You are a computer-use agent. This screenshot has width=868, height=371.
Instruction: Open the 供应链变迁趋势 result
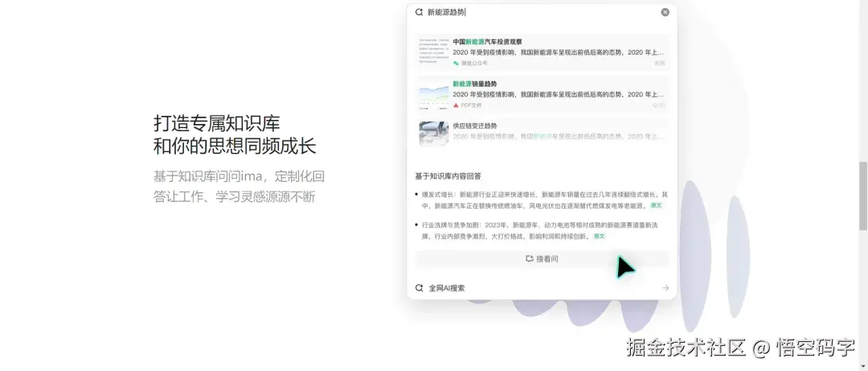click(542, 134)
